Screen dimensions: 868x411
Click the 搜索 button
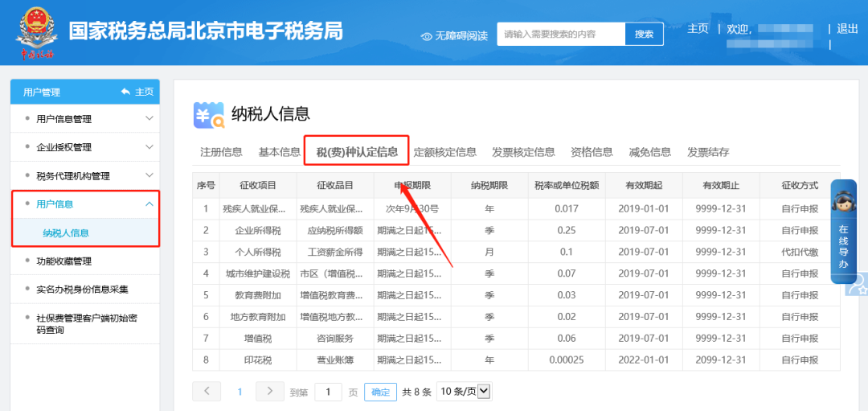click(x=645, y=35)
